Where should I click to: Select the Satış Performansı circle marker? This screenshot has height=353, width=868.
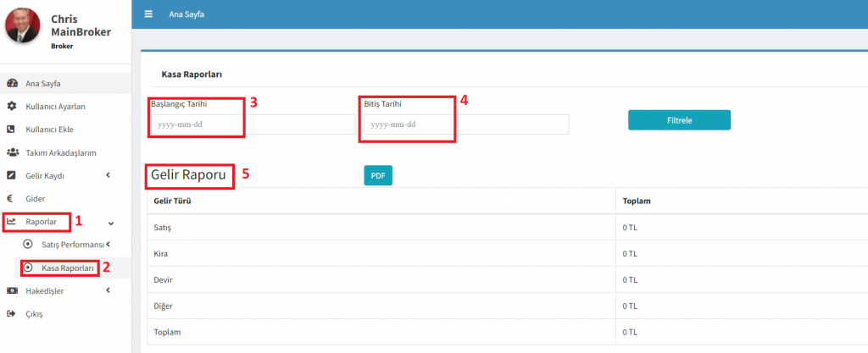click(28, 245)
